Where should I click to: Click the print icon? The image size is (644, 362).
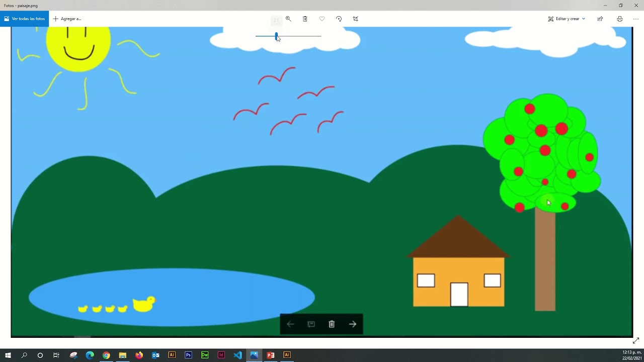tap(620, 19)
